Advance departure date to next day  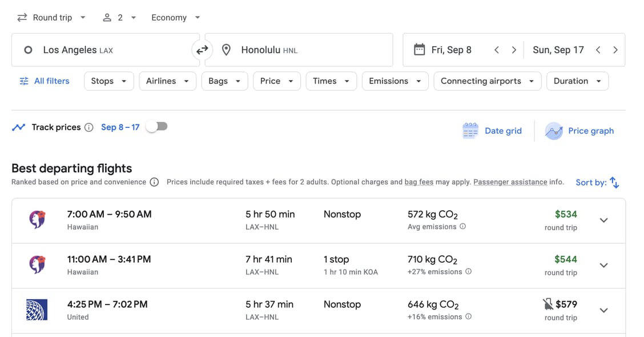[514, 50]
